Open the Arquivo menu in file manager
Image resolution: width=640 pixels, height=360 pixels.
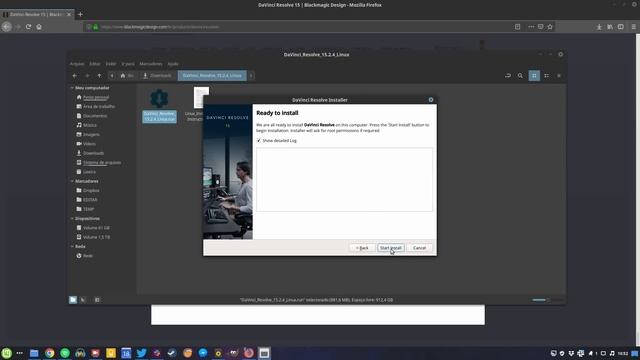coord(77,64)
